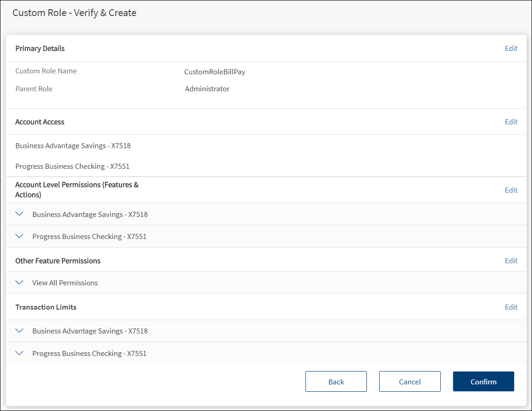Select Progress Business Checking label under Account Level Permissions
Viewport: 532px width, 411px height.
[x=89, y=237]
